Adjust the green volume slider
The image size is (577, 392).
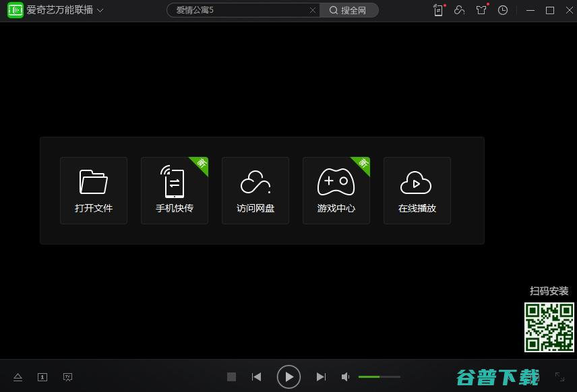(x=379, y=377)
